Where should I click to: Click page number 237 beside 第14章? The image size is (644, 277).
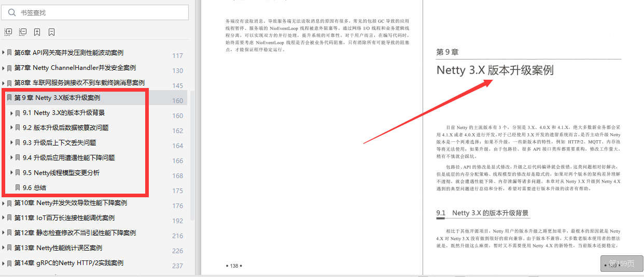click(177, 266)
